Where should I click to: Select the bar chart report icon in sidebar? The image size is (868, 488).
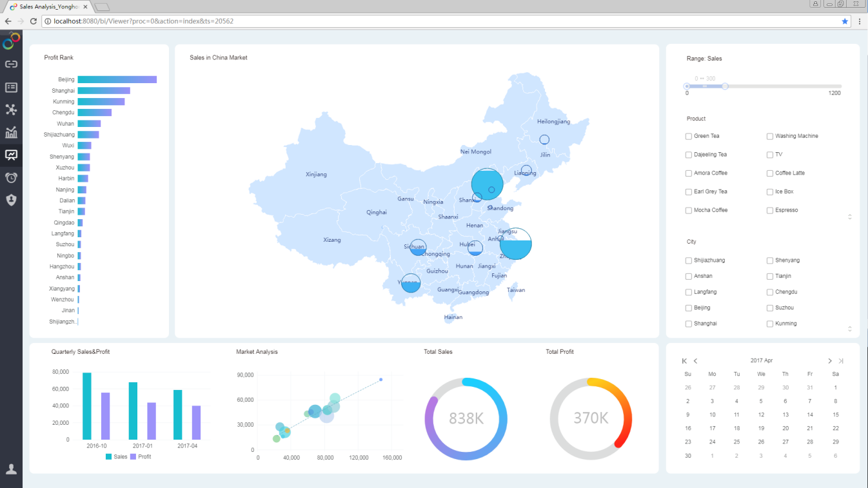pos(11,133)
